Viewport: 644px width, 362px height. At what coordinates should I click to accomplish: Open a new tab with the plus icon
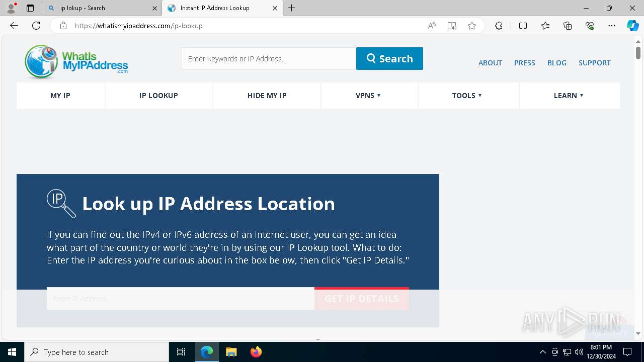pyautogui.click(x=292, y=8)
